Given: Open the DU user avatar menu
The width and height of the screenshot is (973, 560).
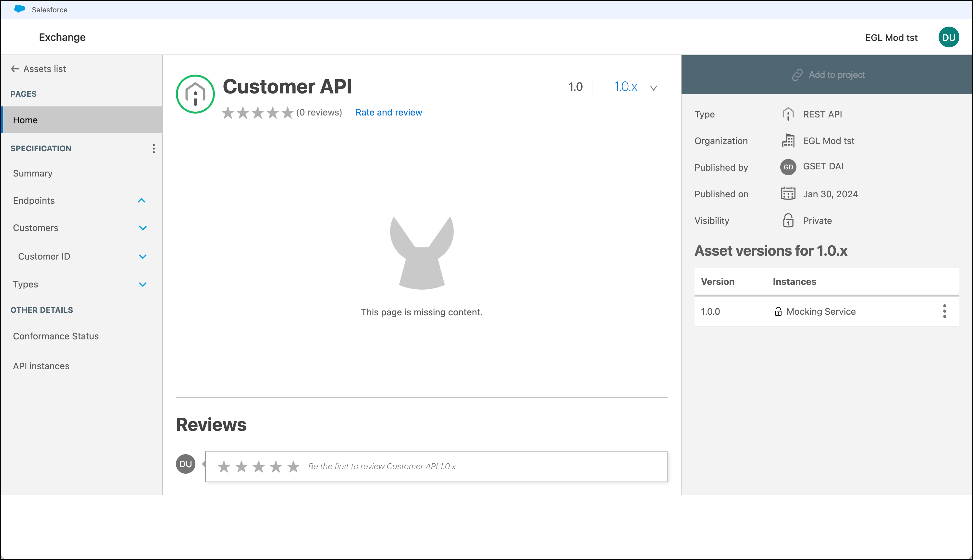Looking at the screenshot, I should 948,37.
